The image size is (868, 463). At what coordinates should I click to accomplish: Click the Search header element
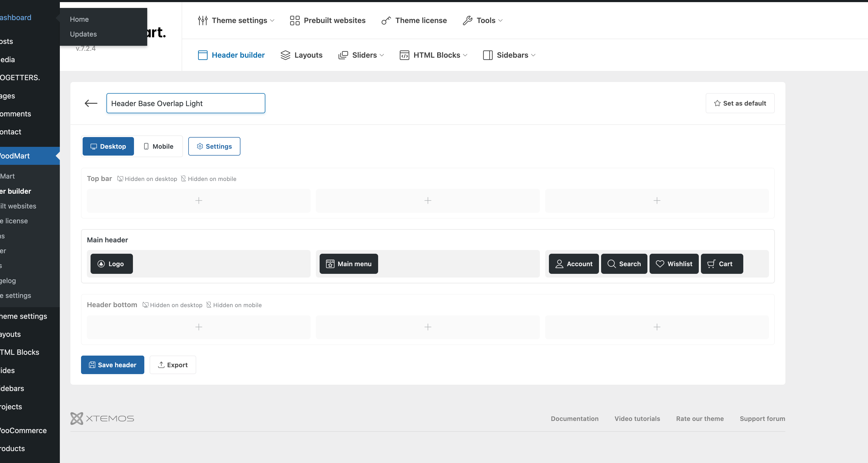624,264
